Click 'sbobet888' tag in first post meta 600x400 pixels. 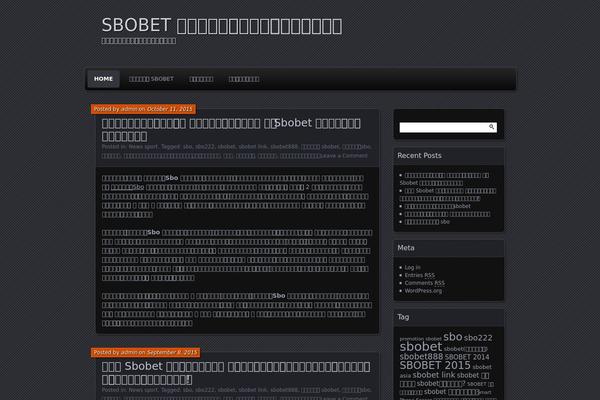(x=284, y=147)
